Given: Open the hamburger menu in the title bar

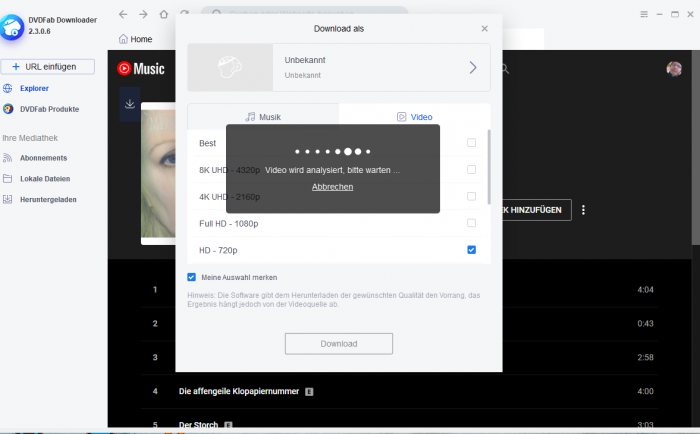Looking at the screenshot, I should pos(644,14).
